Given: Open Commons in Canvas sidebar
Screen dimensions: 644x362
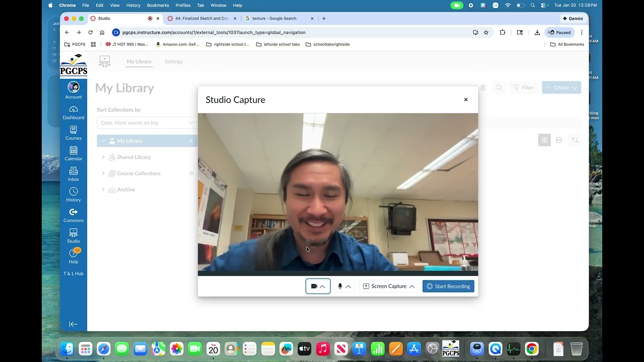Looking at the screenshot, I should [x=73, y=216].
